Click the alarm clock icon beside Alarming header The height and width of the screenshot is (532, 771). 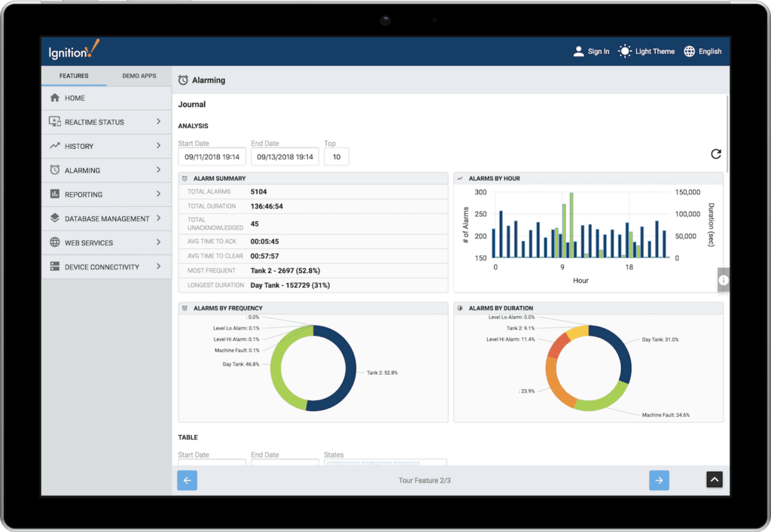point(181,80)
